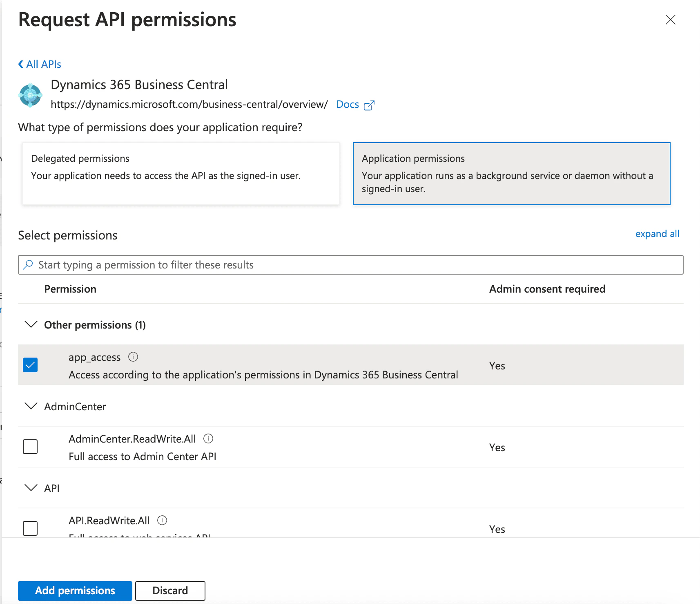Screen dimensions: 700x604
Task: Collapse the API permission group
Action: click(x=31, y=488)
